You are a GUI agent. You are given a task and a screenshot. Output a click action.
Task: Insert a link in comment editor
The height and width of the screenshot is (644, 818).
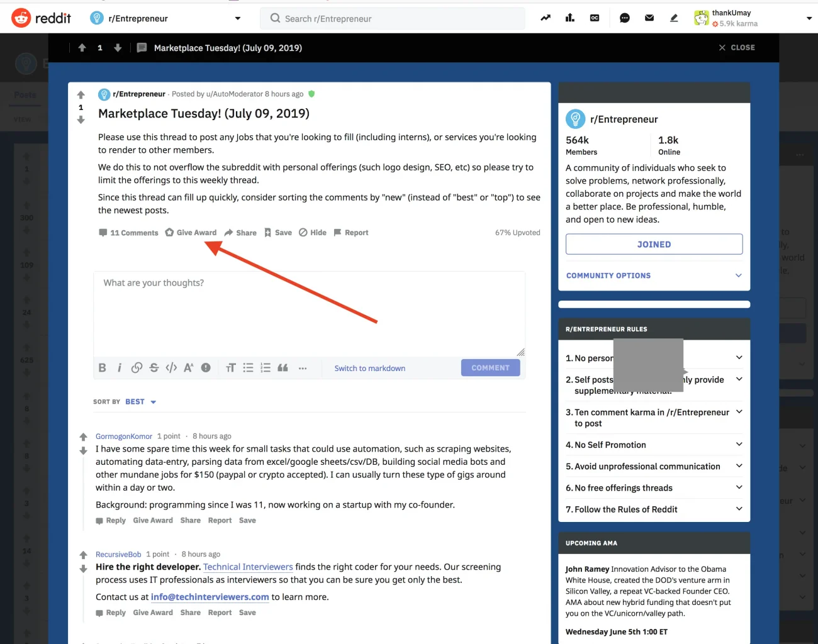(137, 368)
